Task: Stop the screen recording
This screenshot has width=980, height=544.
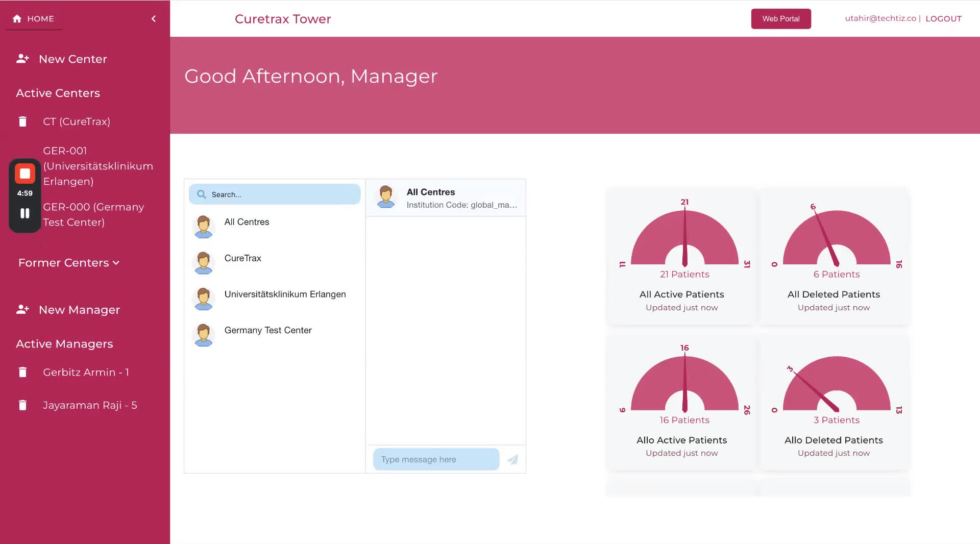Action: (x=24, y=174)
